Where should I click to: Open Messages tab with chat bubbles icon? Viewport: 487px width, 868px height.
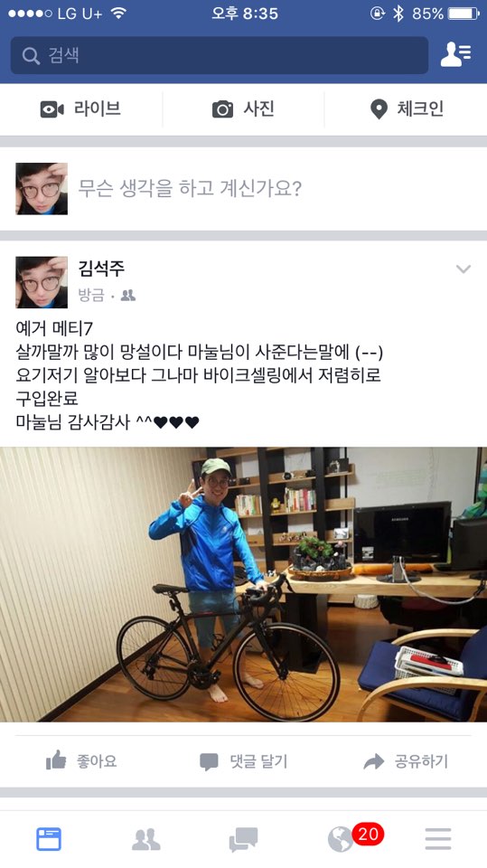pyautogui.click(x=244, y=839)
